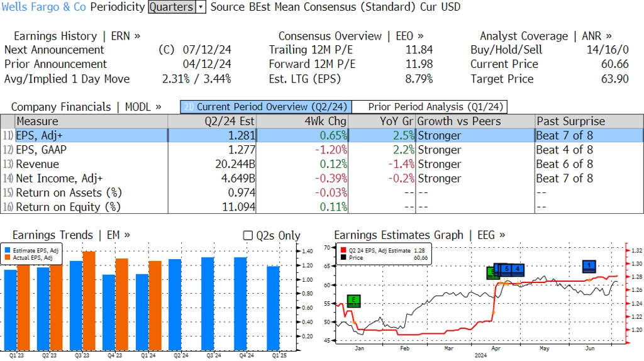Click the green earnings marker in April

[493, 273]
